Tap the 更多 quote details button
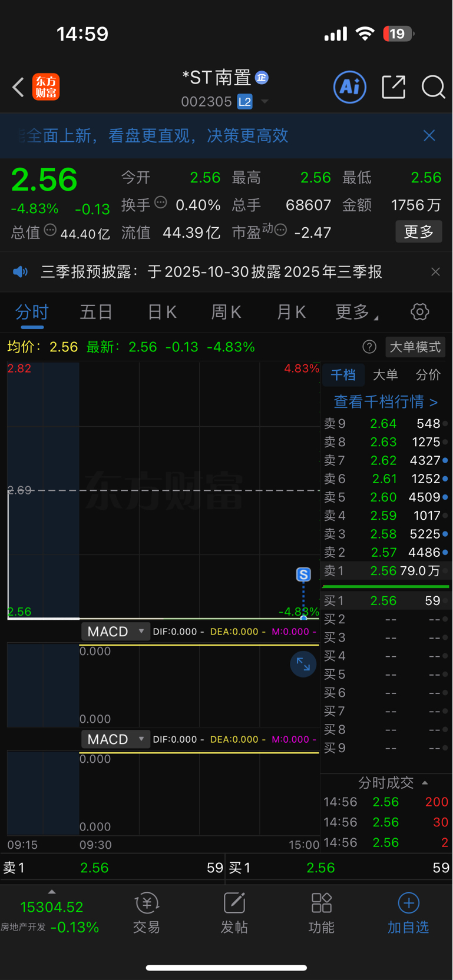The height and width of the screenshot is (980, 453). pyautogui.click(x=419, y=231)
